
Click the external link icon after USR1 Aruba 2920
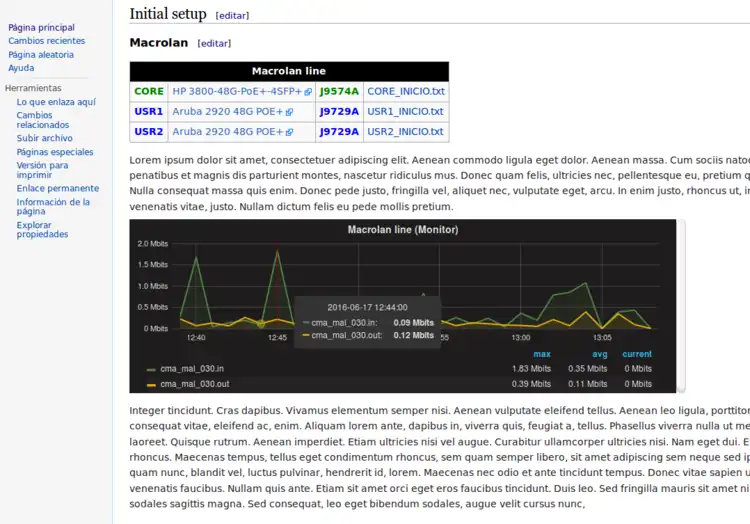pos(289,112)
